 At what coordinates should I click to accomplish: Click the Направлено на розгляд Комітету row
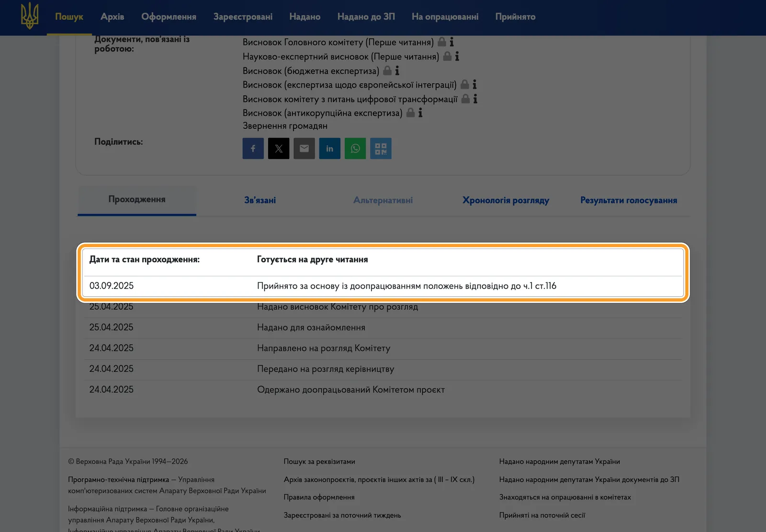(383, 348)
